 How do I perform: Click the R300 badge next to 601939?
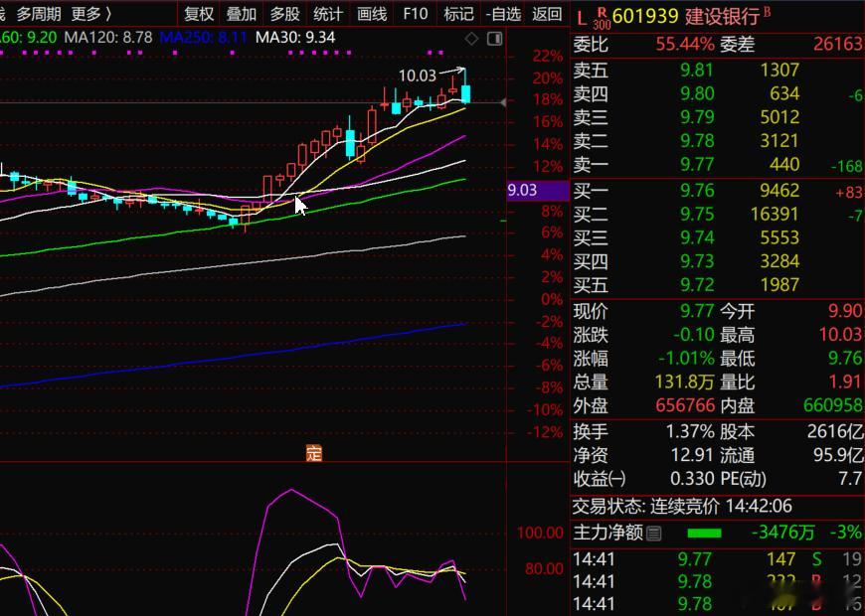602,18
